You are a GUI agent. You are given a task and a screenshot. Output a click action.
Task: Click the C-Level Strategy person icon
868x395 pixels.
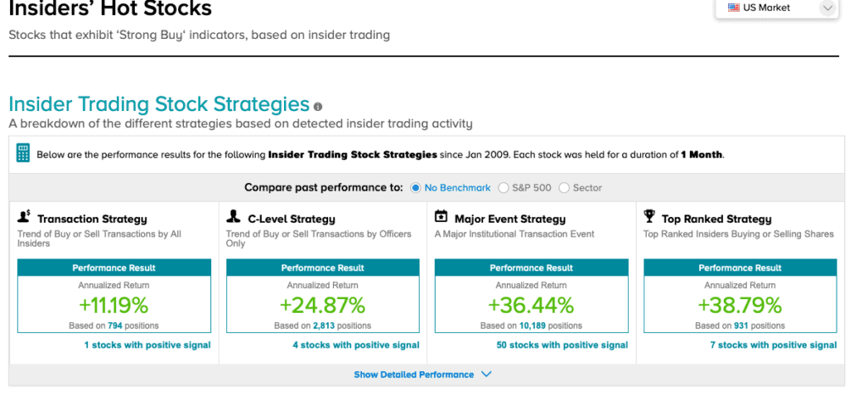pyautogui.click(x=233, y=217)
